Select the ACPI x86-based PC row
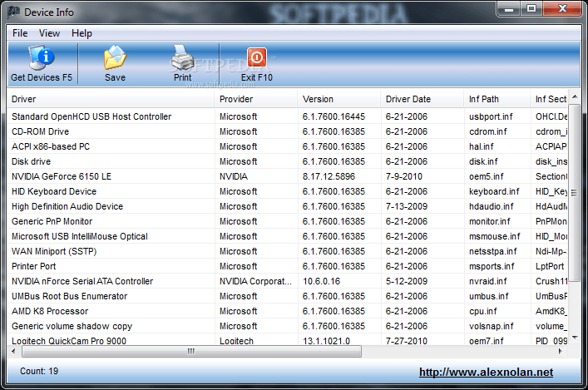This screenshot has height=390, width=588. tap(287, 146)
